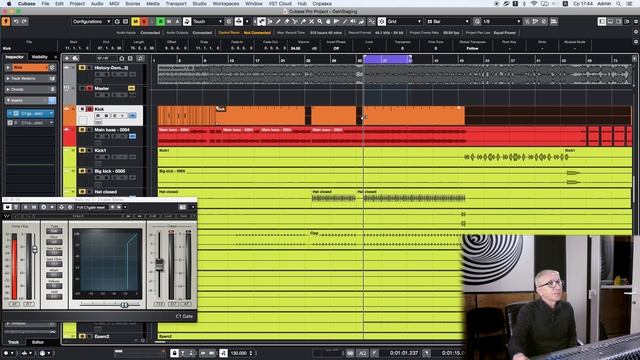Mute the Main bass - 0004 track

pyautogui.click(x=82, y=130)
